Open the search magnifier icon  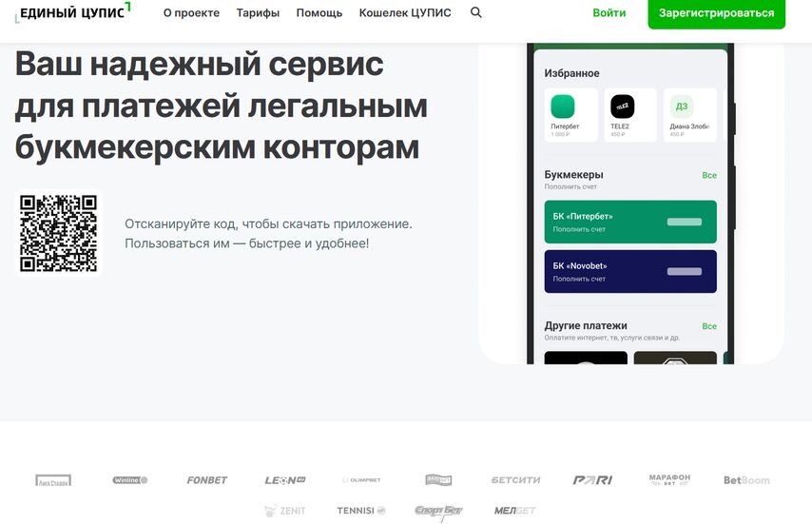(x=476, y=12)
